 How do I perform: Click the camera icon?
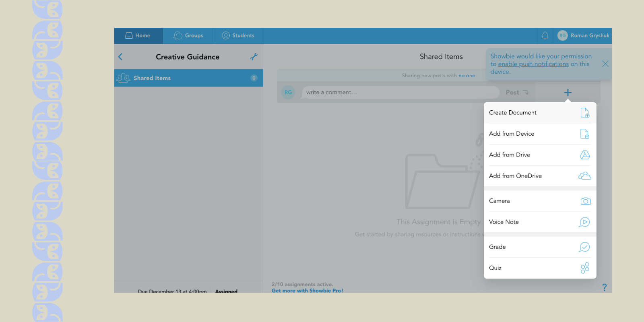tap(586, 201)
